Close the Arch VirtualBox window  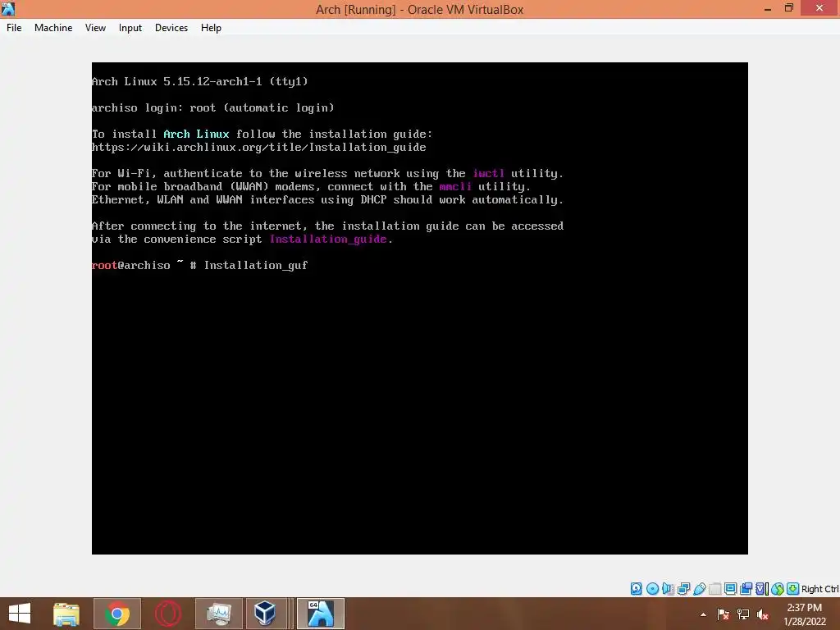pos(819,8)
